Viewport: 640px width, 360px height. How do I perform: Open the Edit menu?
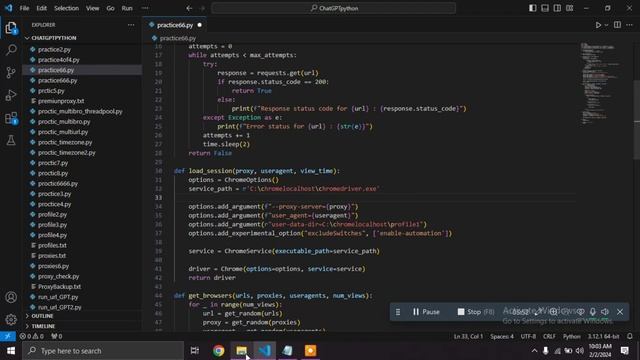[41, 8]
